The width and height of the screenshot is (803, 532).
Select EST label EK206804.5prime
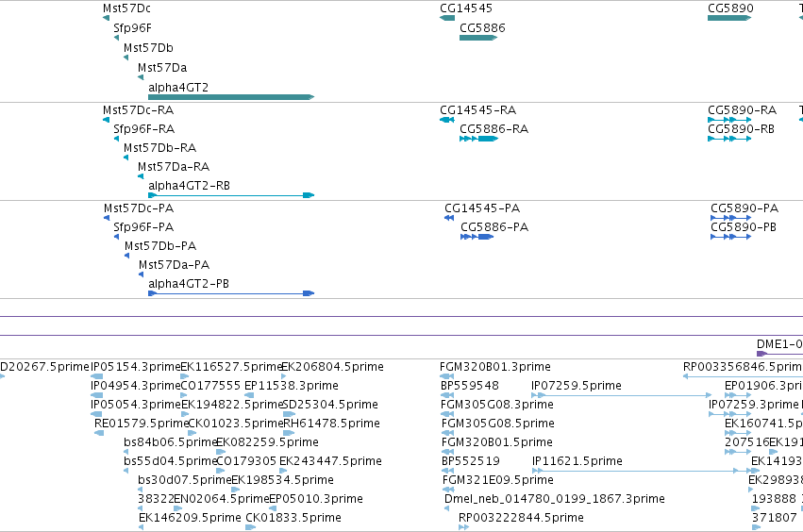click(x=332, y=367)
